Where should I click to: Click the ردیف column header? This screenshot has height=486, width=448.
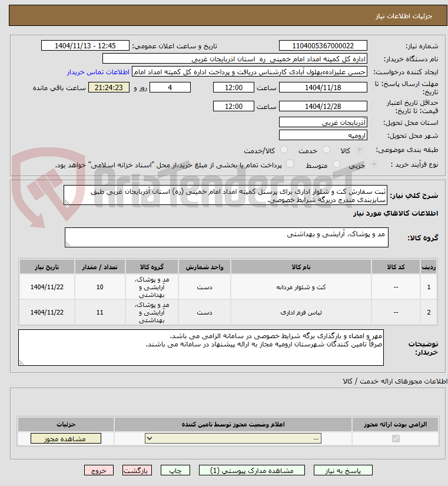coord(429,267)
